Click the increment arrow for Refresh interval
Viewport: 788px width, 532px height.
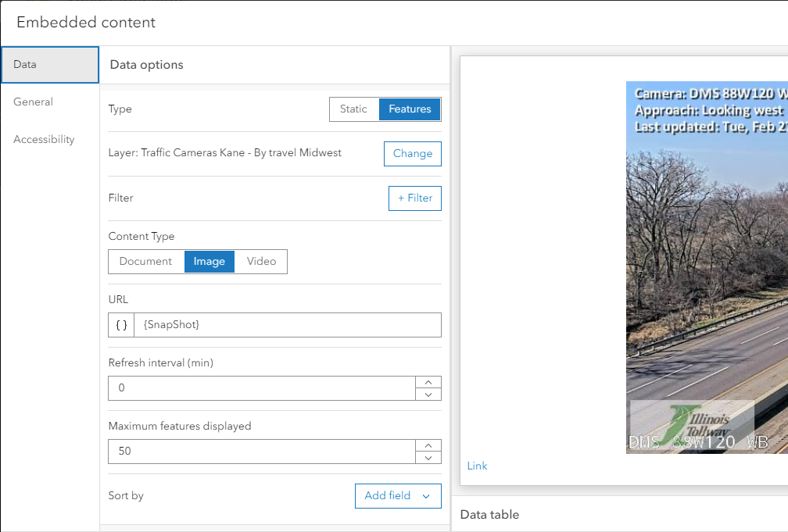428,382
